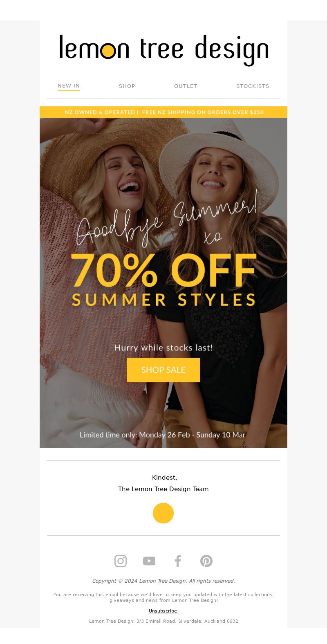
Task: Open the Pinterest icon link
Action: click(x=206, y=561)
